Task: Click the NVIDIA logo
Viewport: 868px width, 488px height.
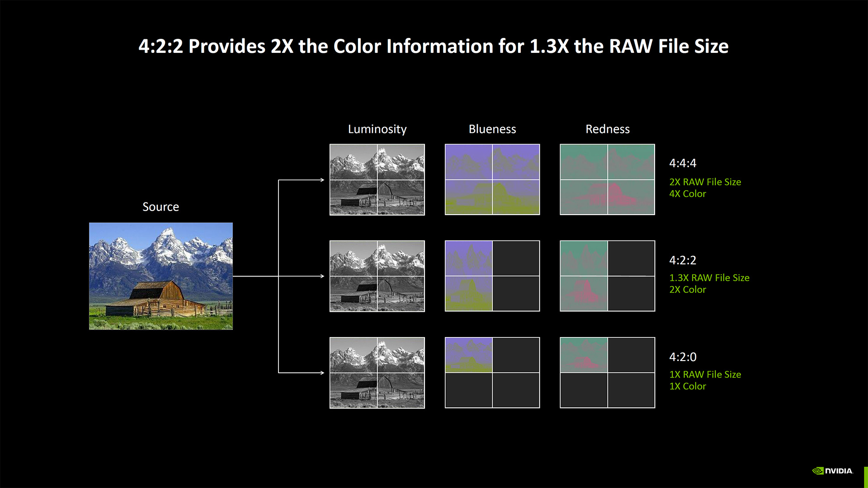Action: 832,471
